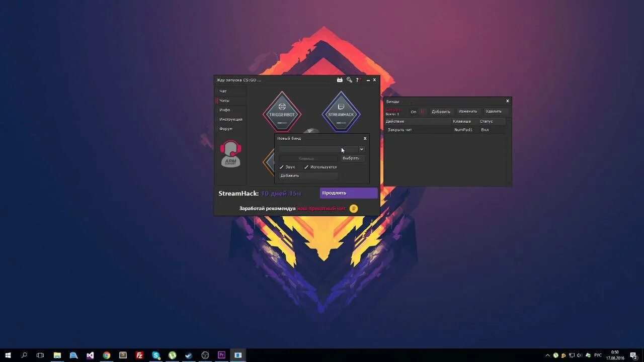Open Visual Studio from taskbar
The height and width of the screenshot is (362, 644).
(90, 355)
